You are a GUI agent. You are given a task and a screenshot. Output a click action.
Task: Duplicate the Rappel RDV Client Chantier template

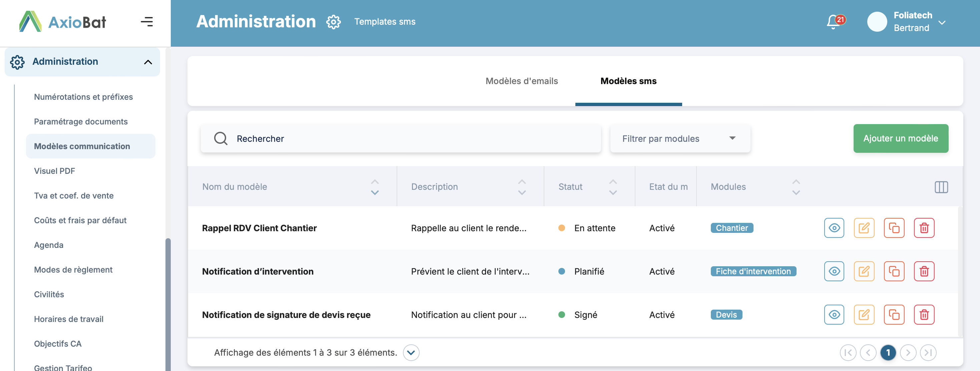(894, 228)
